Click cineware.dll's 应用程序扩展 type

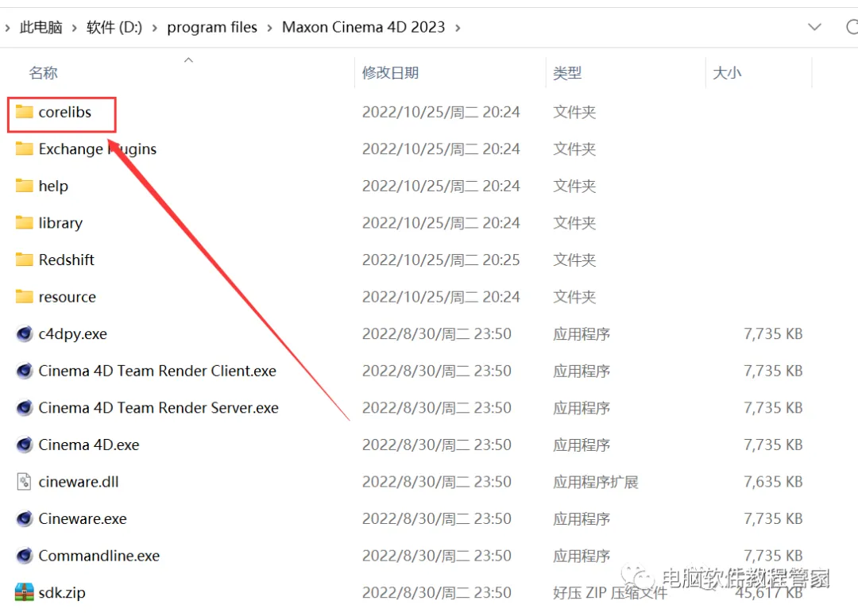pos(595,482)
